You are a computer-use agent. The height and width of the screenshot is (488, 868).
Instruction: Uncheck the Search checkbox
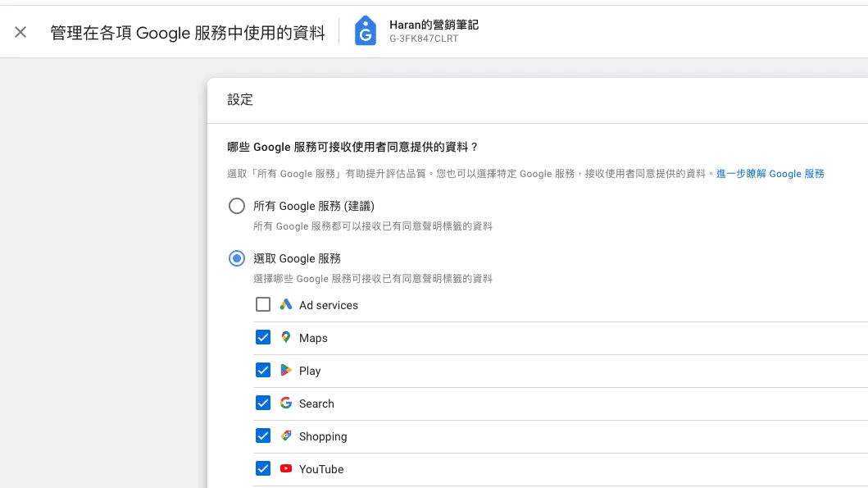click(263, 403)
